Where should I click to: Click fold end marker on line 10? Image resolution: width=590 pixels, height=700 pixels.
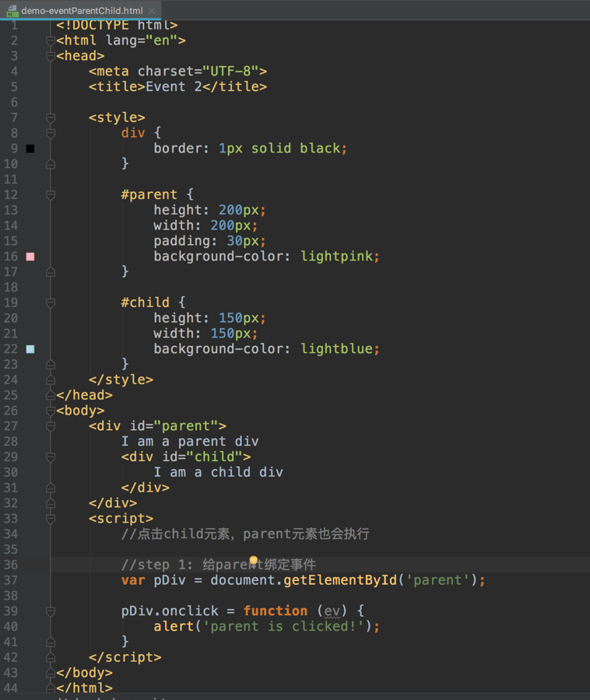tap(51, 164)
